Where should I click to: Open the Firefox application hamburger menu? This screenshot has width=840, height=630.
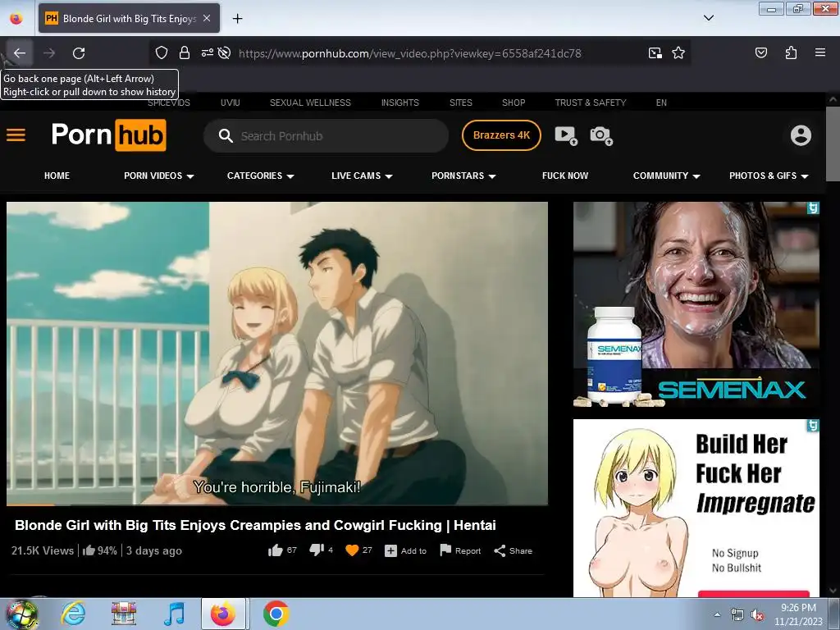(820, 52)
